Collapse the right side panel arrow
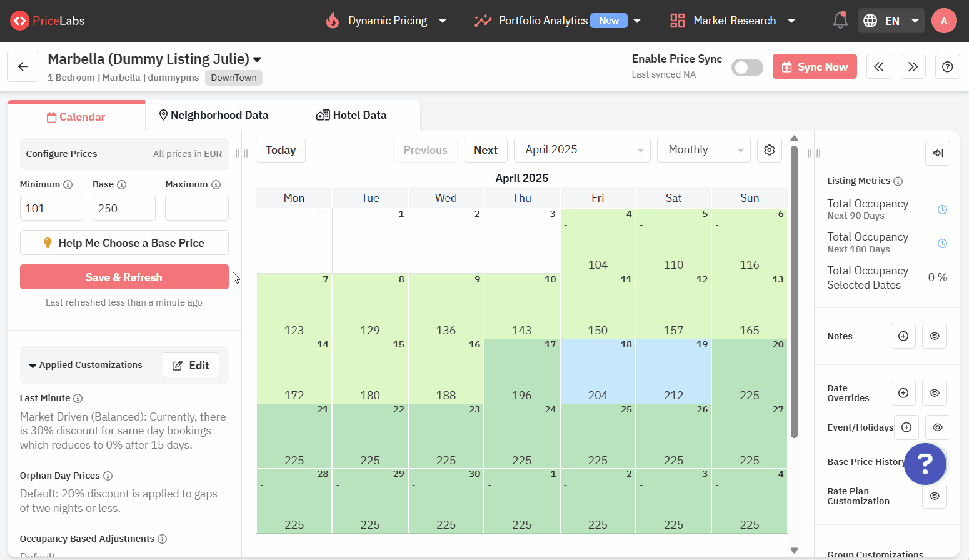Image resolution: width=969 pixels, height=560 pixels. 937,153
